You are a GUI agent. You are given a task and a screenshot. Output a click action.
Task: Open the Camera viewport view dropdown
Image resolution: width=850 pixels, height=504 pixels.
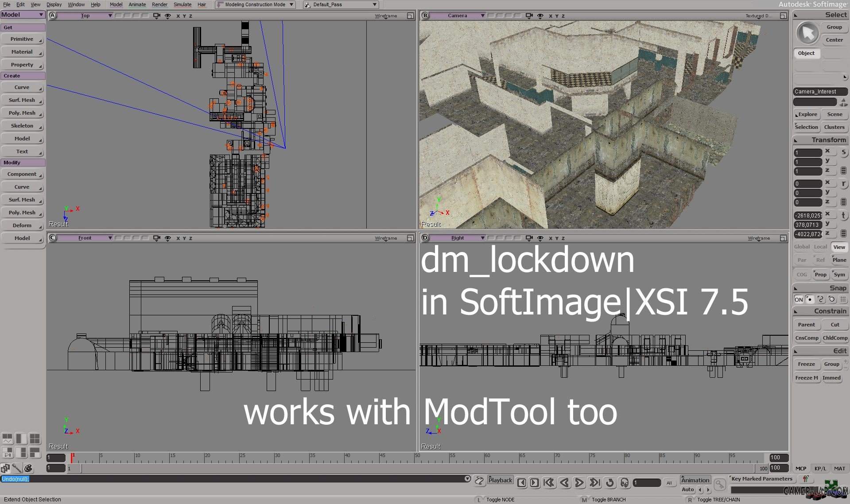458,16
